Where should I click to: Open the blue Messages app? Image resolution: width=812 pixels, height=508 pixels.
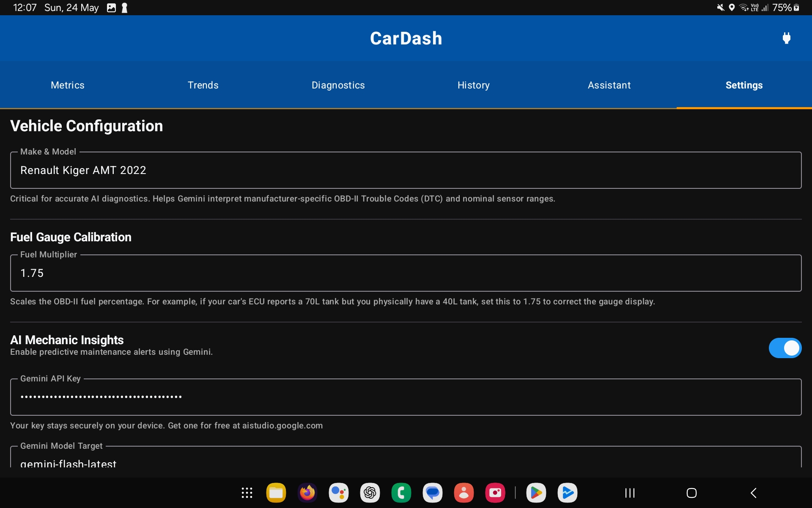(x=433, y=493)
